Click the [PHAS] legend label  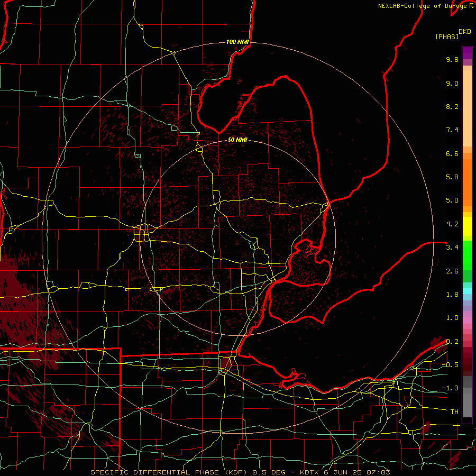tap(447, 37)
